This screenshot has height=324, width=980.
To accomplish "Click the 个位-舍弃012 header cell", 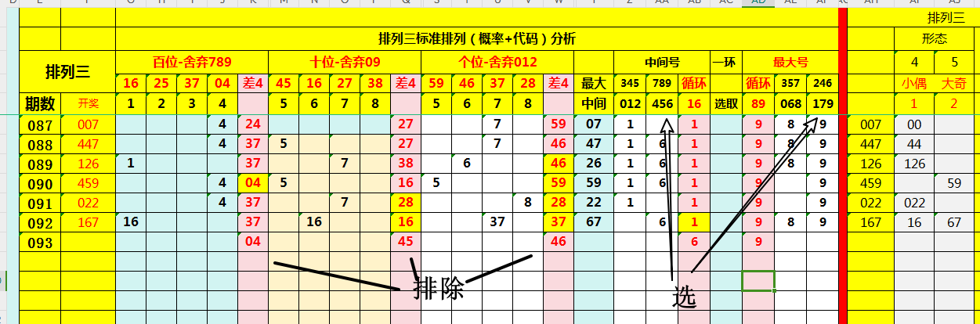I will [497, 61].
